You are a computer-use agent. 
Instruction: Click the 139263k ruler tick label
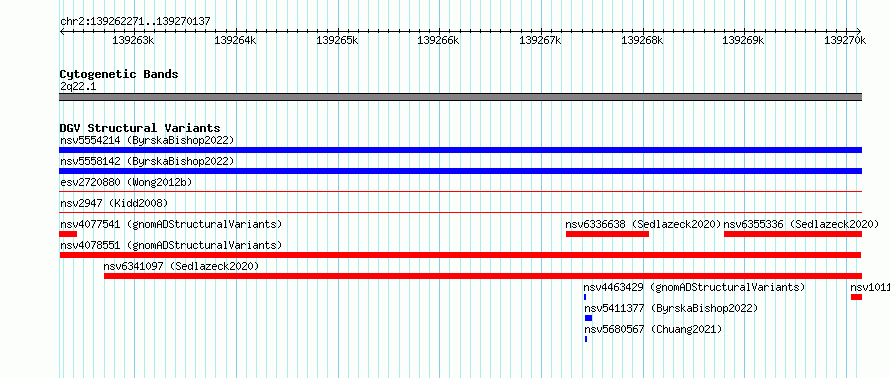coord(133,40)
